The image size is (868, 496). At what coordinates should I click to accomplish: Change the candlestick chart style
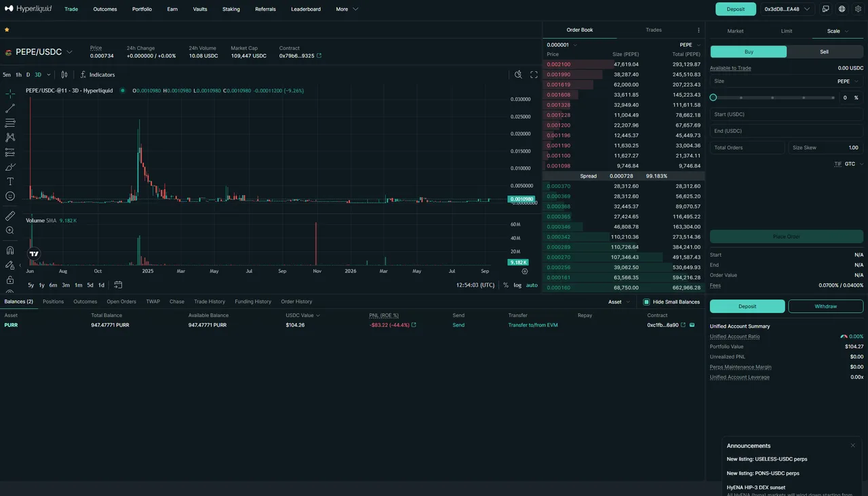coord(64,75)
